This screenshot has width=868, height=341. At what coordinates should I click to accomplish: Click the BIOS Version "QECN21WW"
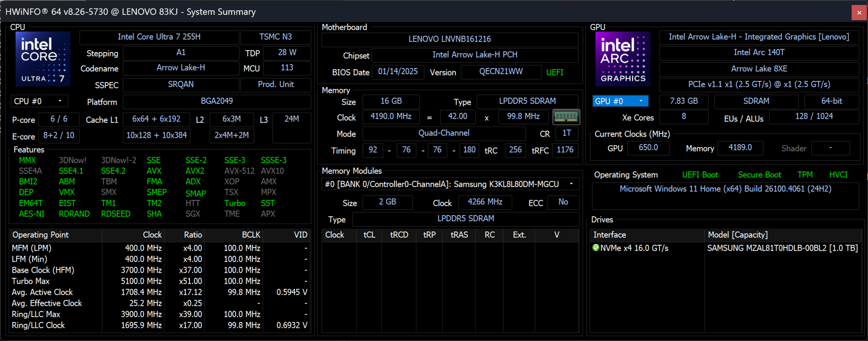point(501,72)
